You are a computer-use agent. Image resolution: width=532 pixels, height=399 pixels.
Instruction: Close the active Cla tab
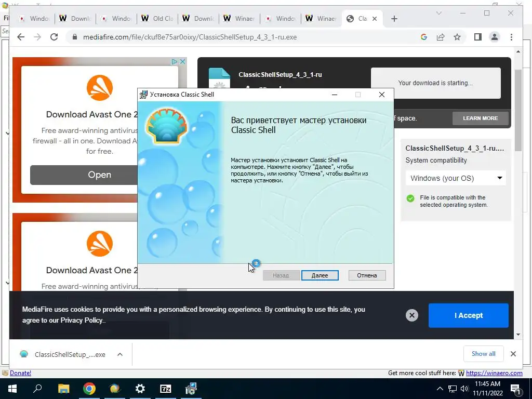click(x=375, y=19)
